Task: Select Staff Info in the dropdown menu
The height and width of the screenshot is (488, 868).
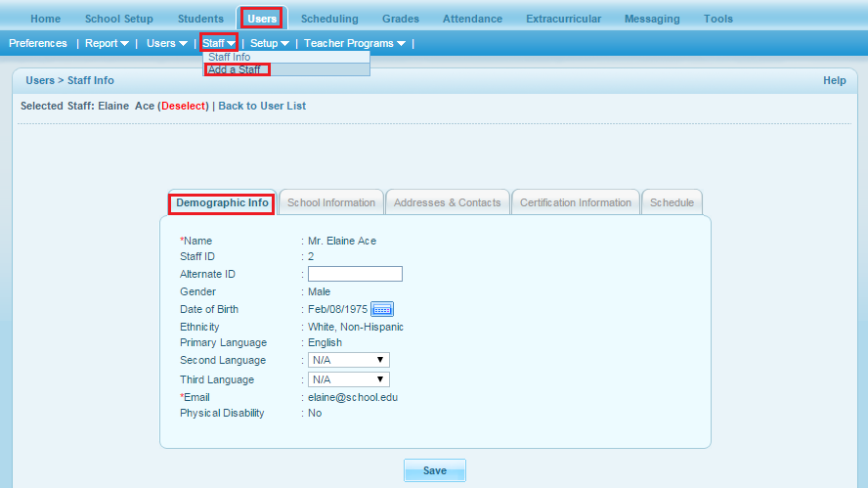Action: pyautogui.click(x=230, y=57)
